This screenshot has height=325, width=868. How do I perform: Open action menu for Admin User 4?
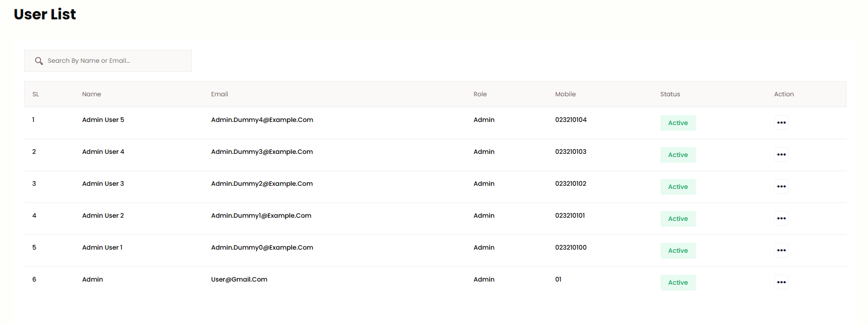[781, 154]
